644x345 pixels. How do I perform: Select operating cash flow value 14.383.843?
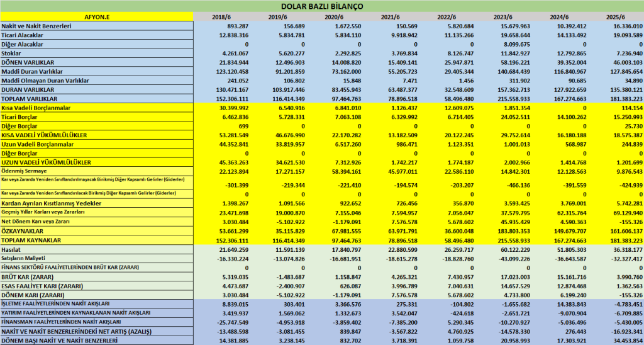[x=572, y=304]
